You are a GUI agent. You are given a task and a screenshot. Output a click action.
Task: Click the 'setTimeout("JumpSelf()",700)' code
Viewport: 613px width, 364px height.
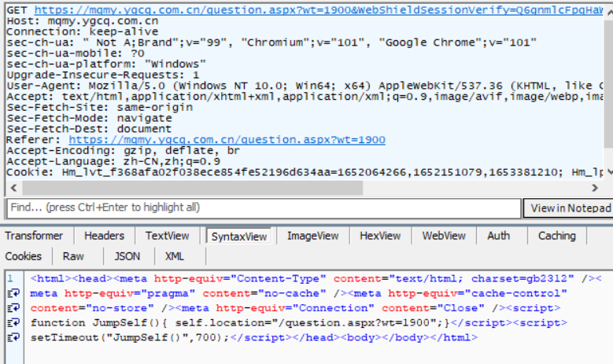[127, 337]
